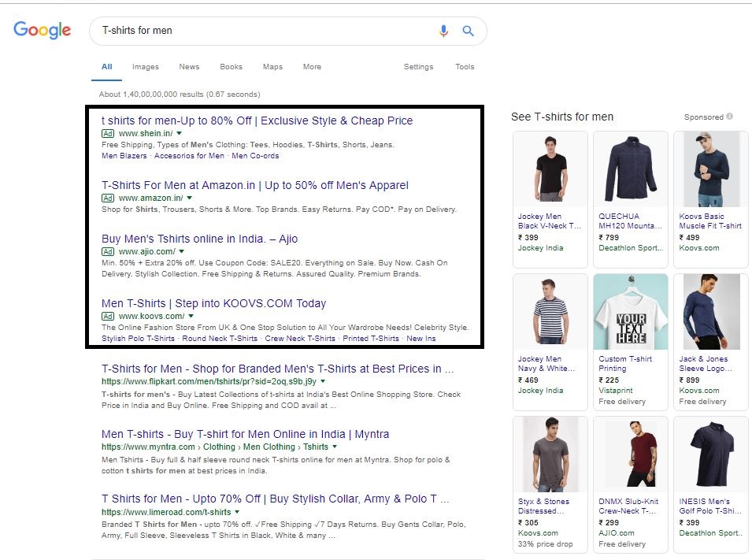Follow the Round Neck T-Shirts sitelink
The image size is (752, 560).
point(220,339)
